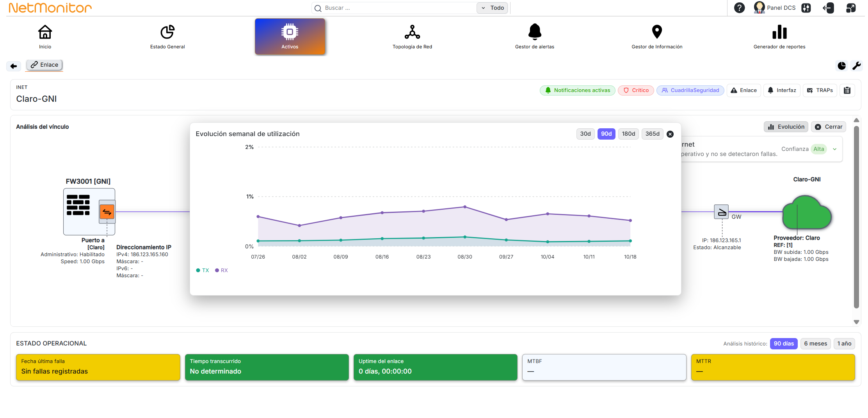Open Estado General section
868x418 pixels.
pyautogui.click(x=167, y=32)
